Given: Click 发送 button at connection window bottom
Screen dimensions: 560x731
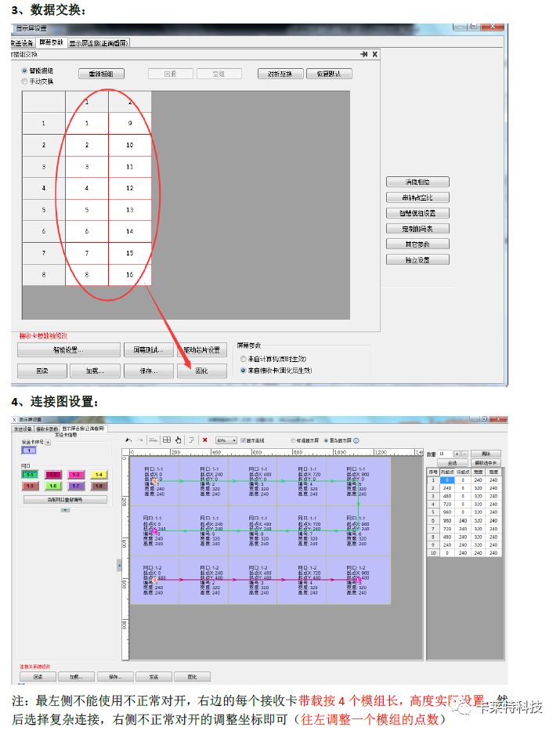Looking at the screenshot, I should [154, 676].
